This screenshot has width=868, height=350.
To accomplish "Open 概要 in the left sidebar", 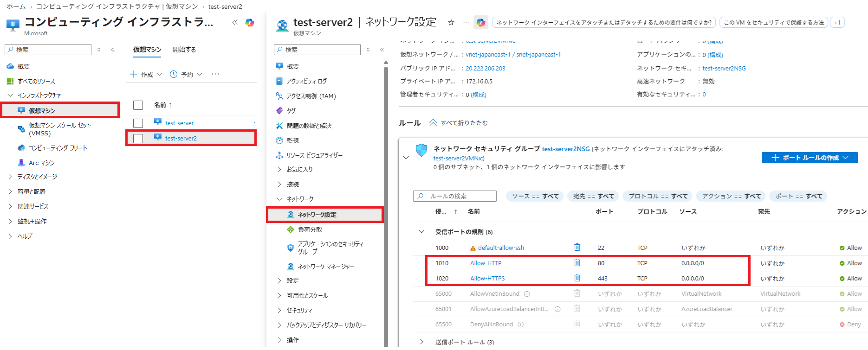I will click(23, 66).
